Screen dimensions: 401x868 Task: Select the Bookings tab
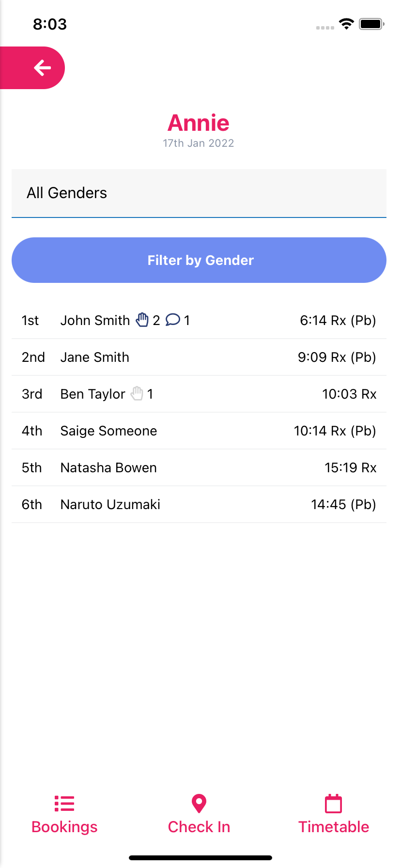tap(64, 827)
